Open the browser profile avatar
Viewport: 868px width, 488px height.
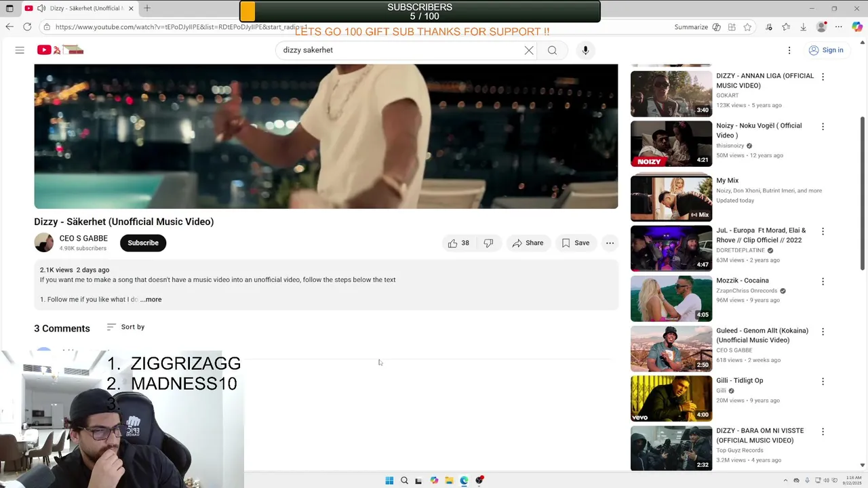821,27
